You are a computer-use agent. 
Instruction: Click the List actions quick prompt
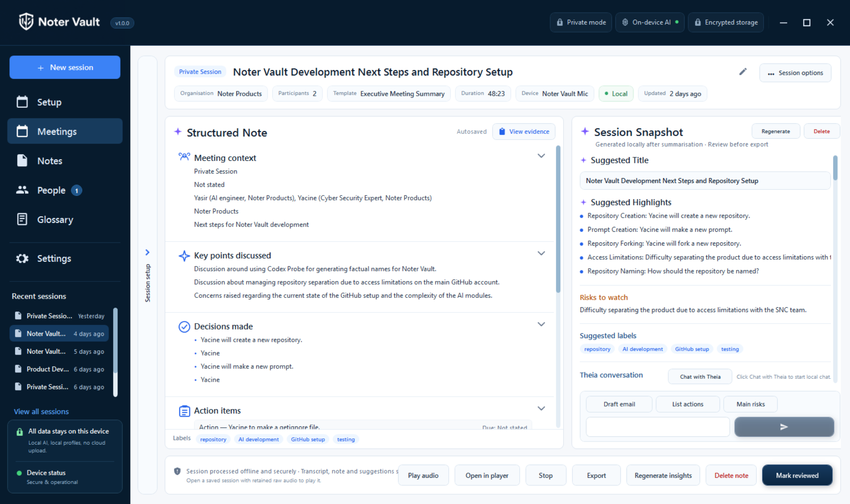click(x=688, y=404)
